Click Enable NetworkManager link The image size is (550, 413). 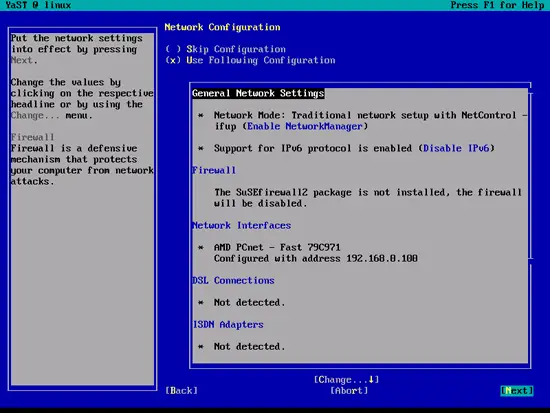tap(305, 126)
